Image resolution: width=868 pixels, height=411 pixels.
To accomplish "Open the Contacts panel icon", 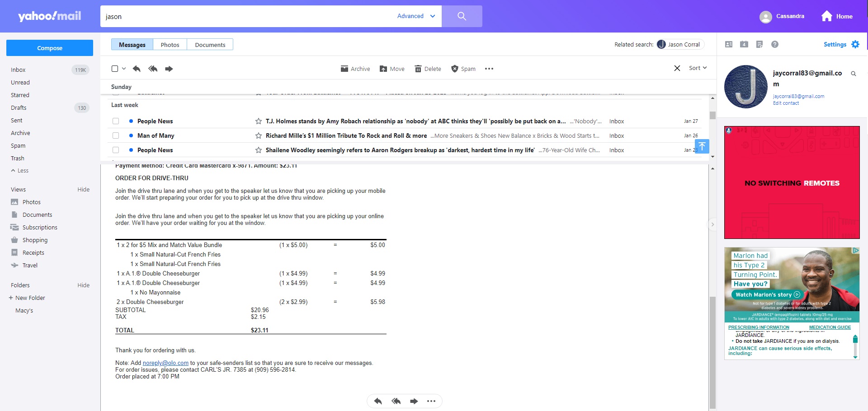I will pos(729,44).
